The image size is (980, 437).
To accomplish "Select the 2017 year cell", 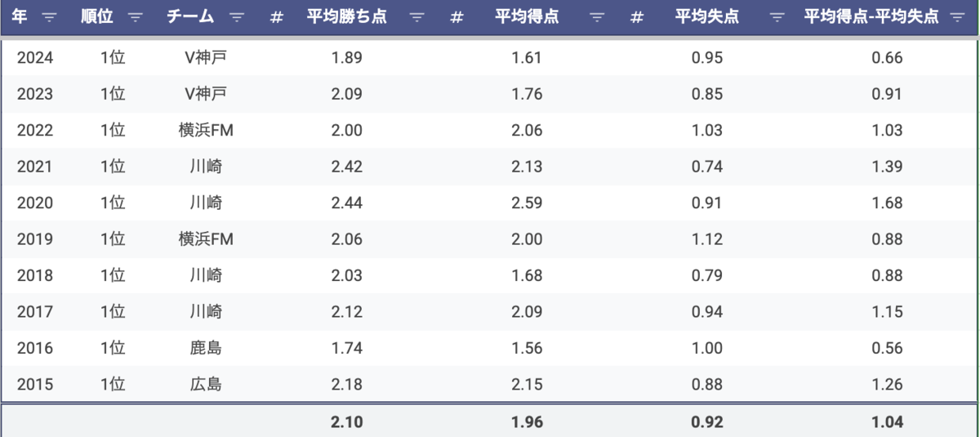I will point(35,312).
